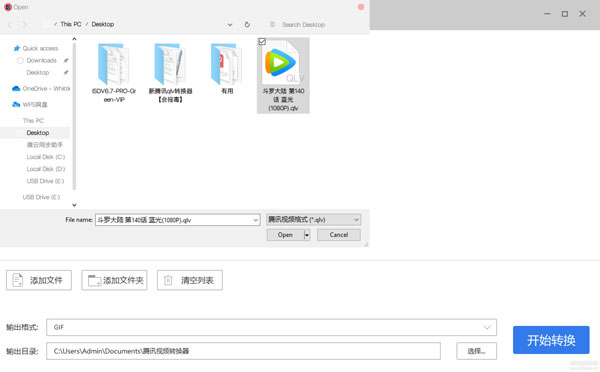Select the 斗罗大陆 第140话 qlv file
This screenshot has height=372, width=600.
pyautogui.click(x=283, y=75)
